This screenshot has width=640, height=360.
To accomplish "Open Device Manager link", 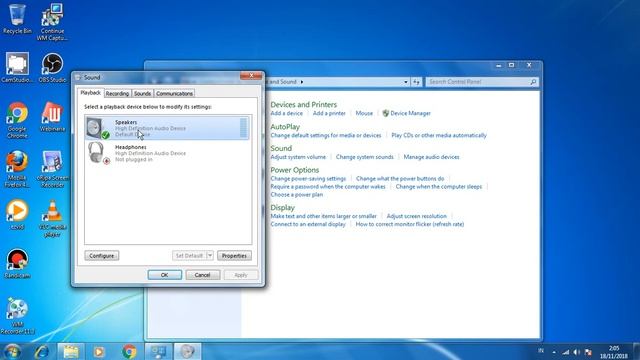I will [x=410, y=113].
